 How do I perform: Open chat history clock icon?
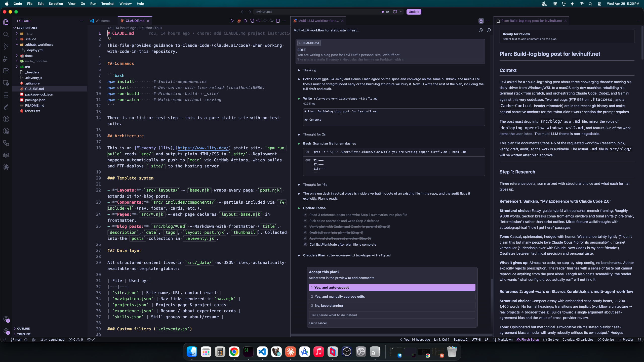pyautogui.click(x=480, y=30)
